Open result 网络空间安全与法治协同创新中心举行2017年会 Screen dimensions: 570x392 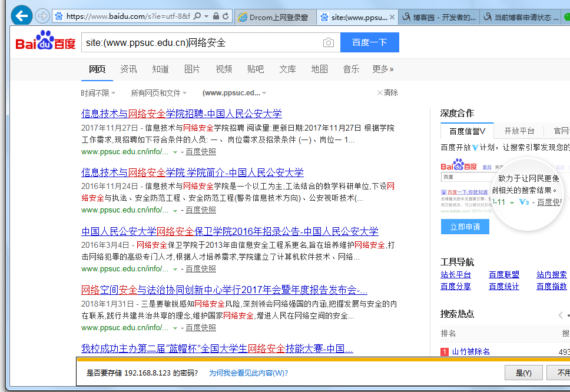[x=224, y=290]
